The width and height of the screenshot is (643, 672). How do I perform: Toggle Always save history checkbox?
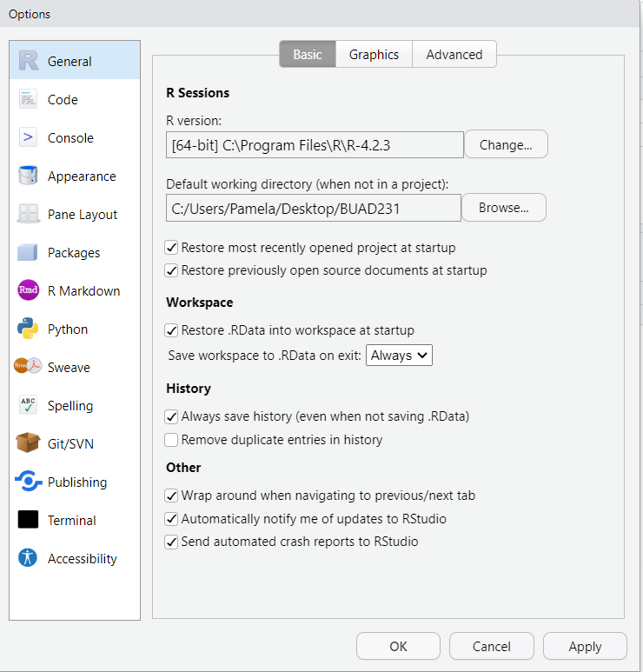click(171, 416)
